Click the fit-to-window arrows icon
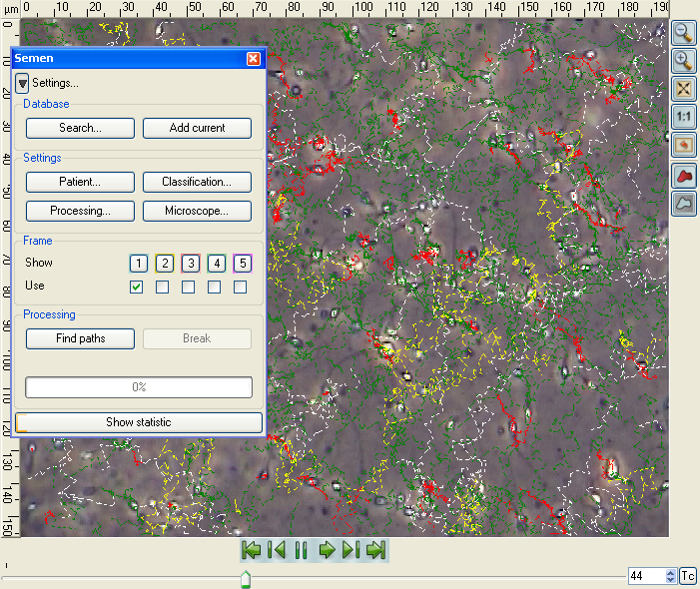Viewport: 700px width, 589px height. (x=684, y=89)
